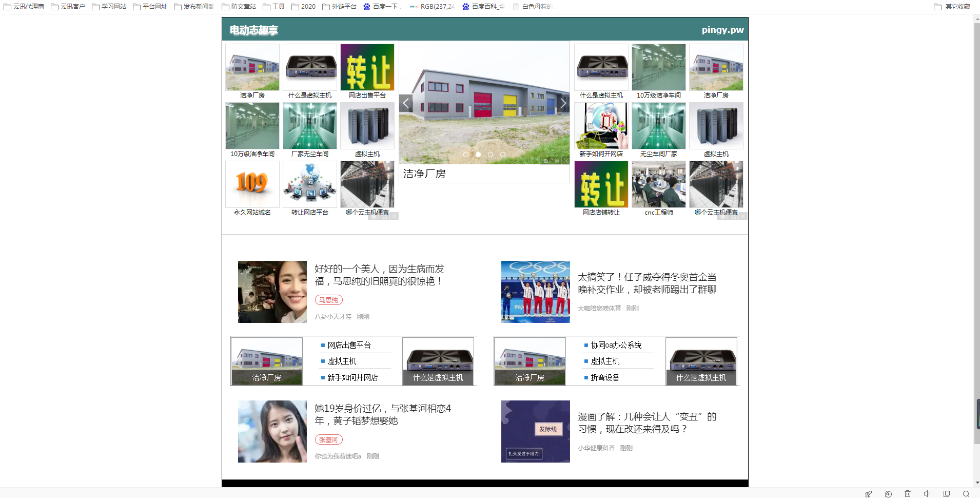Open the 网店出售平台 list link

click(349, 345)
